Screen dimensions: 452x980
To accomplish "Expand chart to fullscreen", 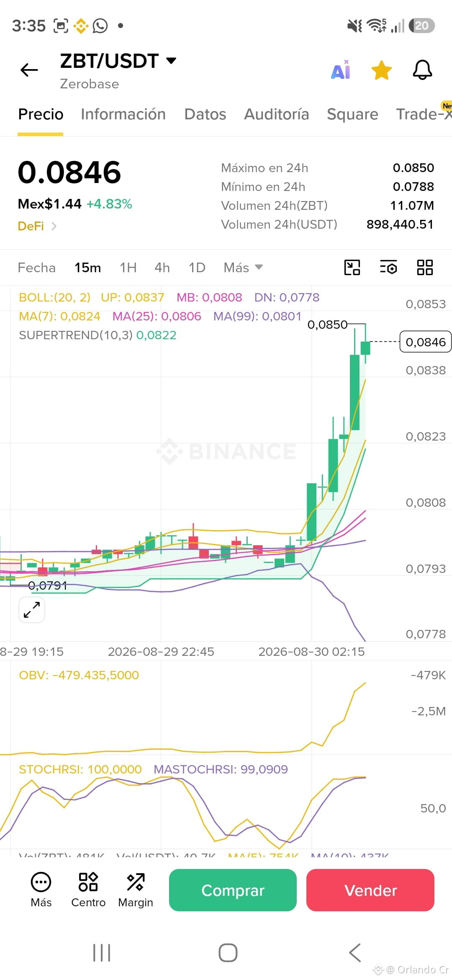I will point(32,610).
